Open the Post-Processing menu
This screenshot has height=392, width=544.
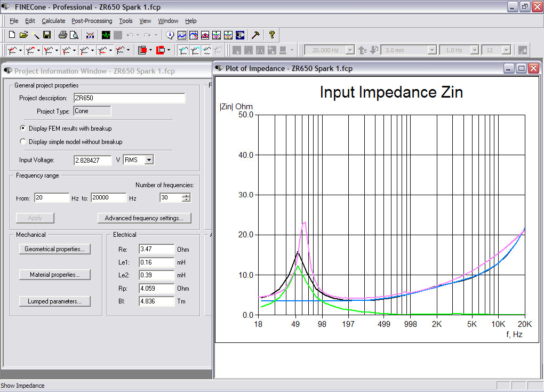pos(92,21)
